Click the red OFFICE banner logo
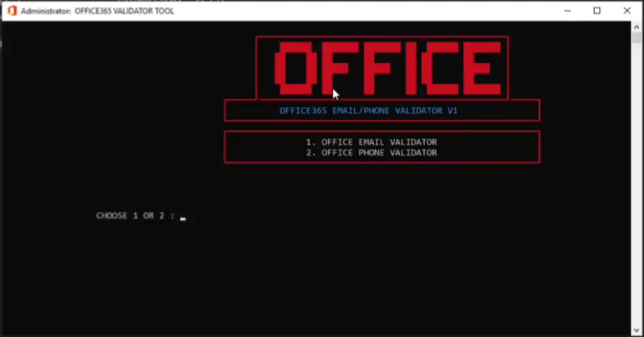Image resolution: width=644 pixels, height=337 pixels. click(387, 69)
